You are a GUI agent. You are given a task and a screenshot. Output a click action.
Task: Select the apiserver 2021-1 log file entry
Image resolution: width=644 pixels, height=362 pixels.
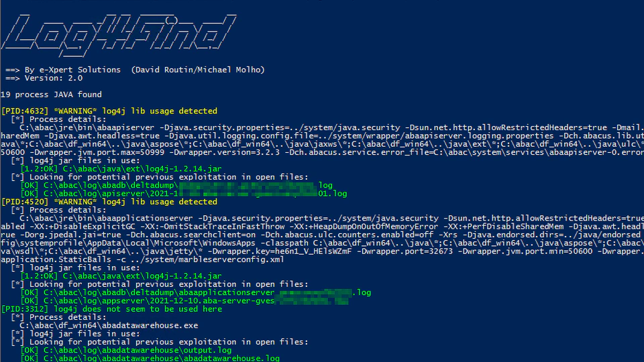[x=184, y=193]
